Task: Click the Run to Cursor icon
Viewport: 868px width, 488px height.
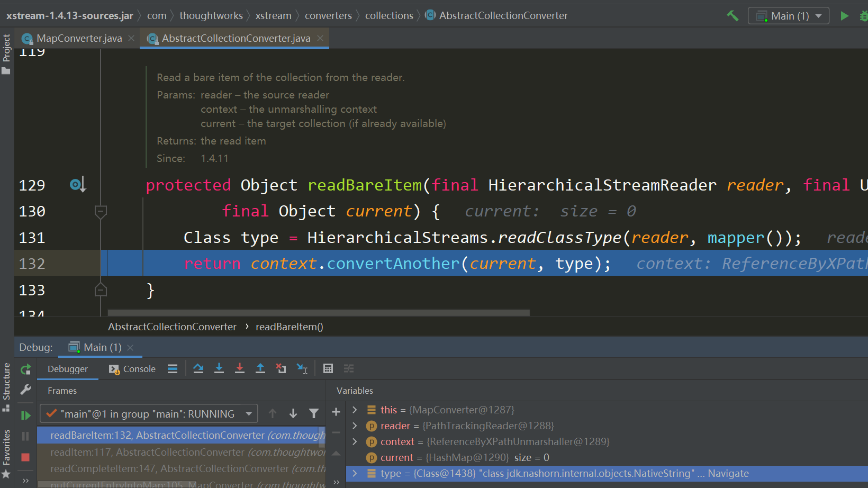Action: tap(302, 368)
